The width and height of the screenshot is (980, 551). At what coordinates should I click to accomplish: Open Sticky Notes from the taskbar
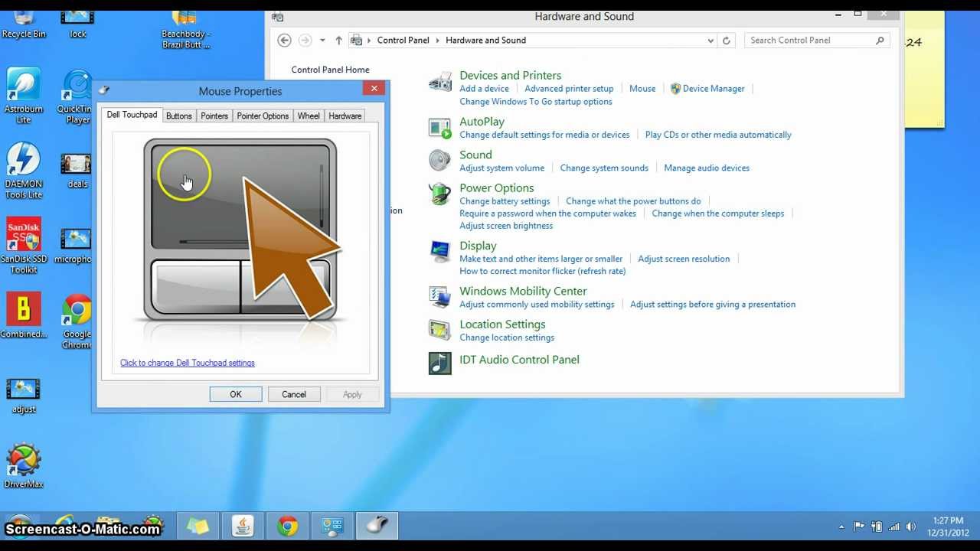click(198, 526)
